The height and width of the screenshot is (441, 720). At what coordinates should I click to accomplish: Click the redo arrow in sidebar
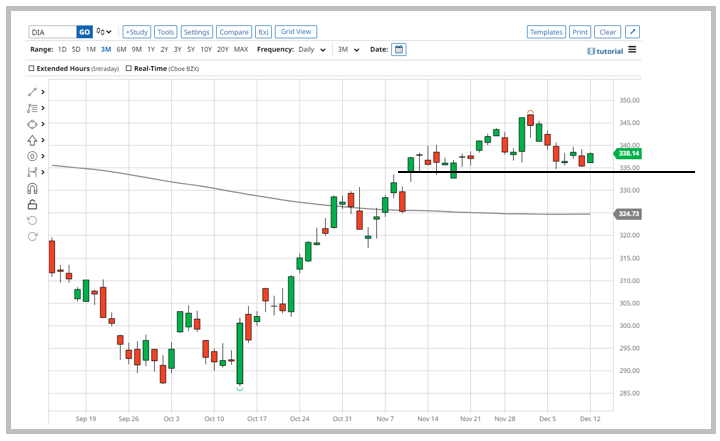pos(32,237)
